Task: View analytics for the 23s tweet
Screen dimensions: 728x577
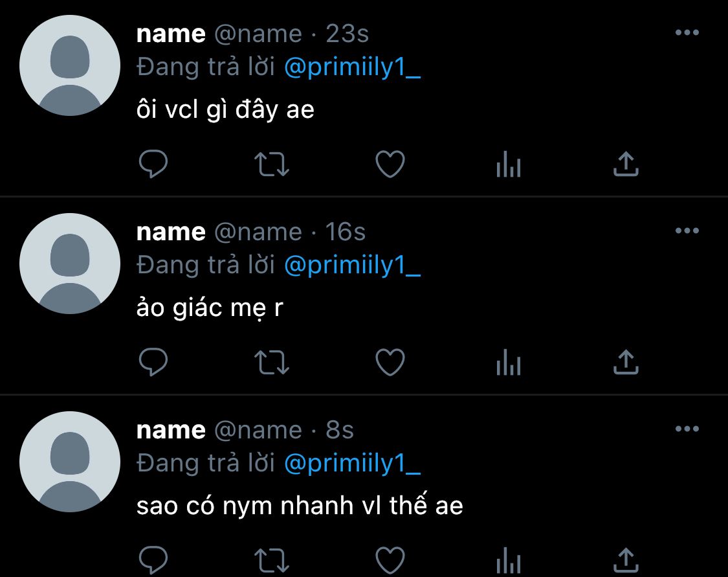Action: coord(509,164)
